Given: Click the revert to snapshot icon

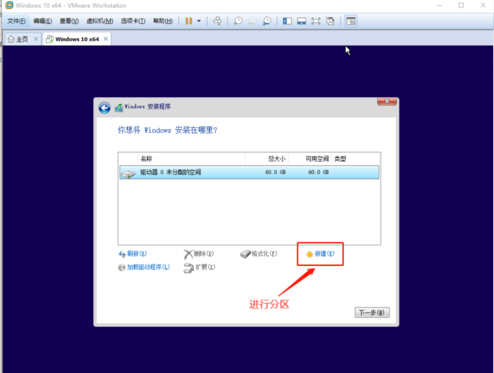Looking at the screenshot, I should [x=253, y=21].
